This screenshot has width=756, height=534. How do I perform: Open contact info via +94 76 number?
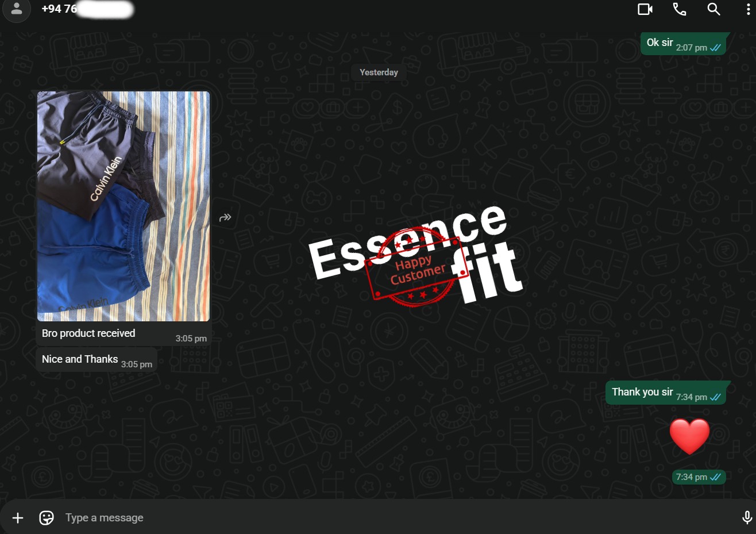point(87,9)
